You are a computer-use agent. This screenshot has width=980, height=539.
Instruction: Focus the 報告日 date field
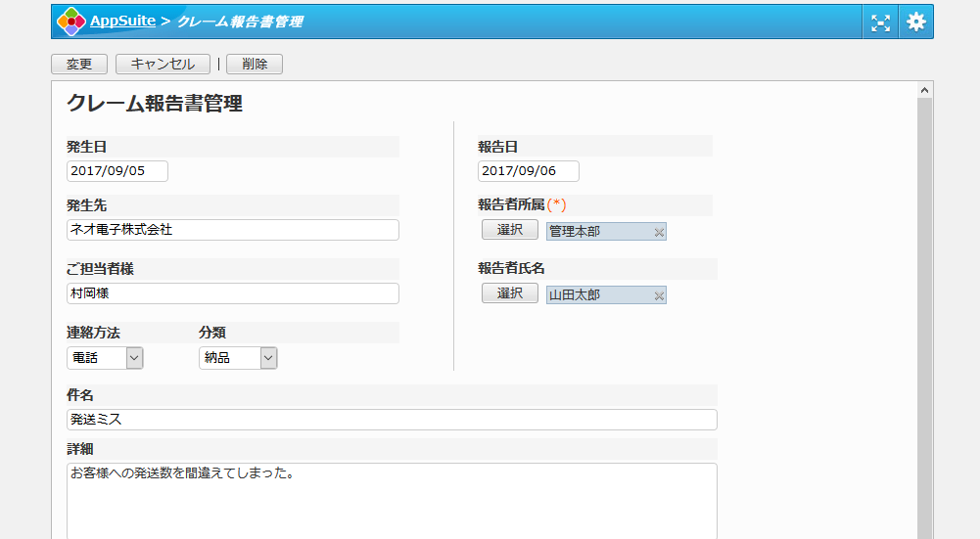click(529, 171)
